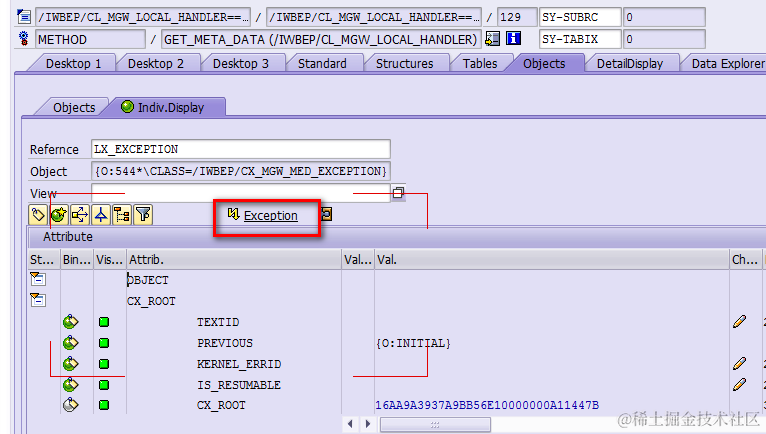Click the IS_RESUMABLE attribute name
766x434 pixels.
click(239, 385)
